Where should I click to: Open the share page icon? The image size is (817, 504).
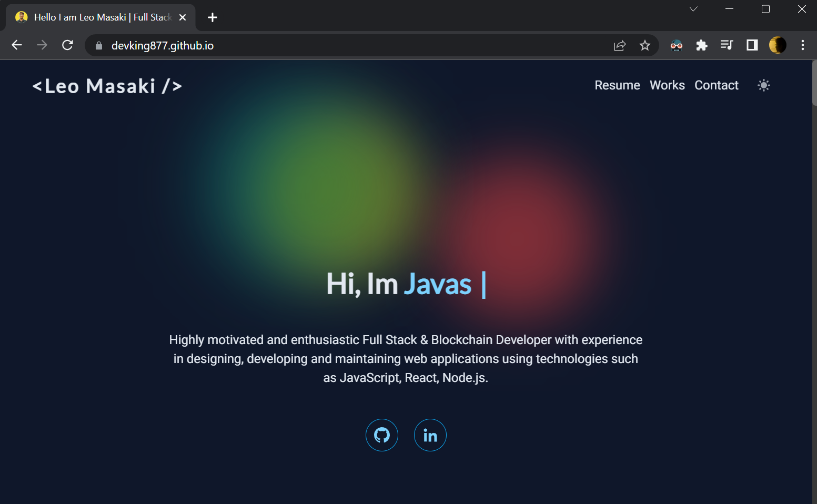pos(620,45)
